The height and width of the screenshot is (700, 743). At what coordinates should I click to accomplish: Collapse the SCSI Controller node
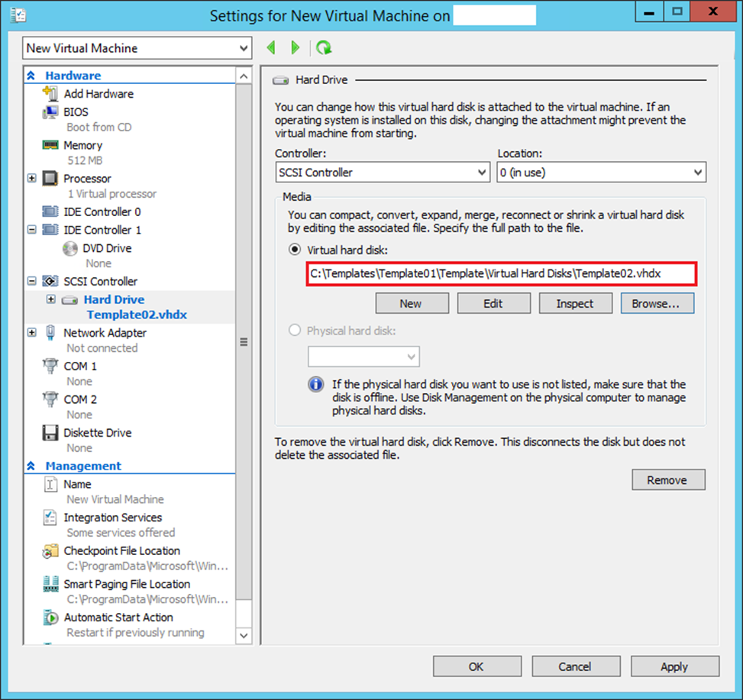tap(32, 282)
